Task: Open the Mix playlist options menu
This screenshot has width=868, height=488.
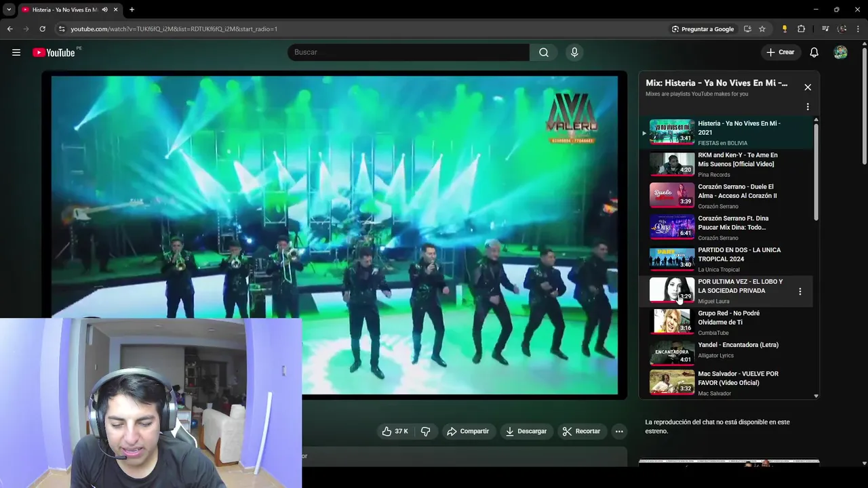Action: [x=808, y=106]
